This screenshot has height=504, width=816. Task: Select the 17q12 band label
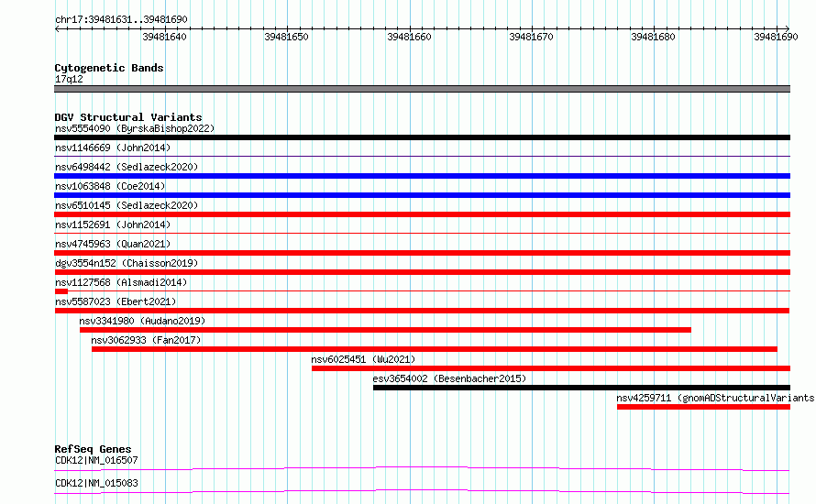click(x=69, y=79)
